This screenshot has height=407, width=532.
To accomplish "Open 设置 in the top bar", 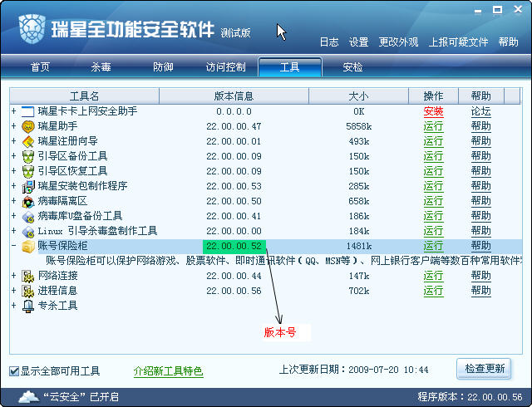I will [358, 42].
